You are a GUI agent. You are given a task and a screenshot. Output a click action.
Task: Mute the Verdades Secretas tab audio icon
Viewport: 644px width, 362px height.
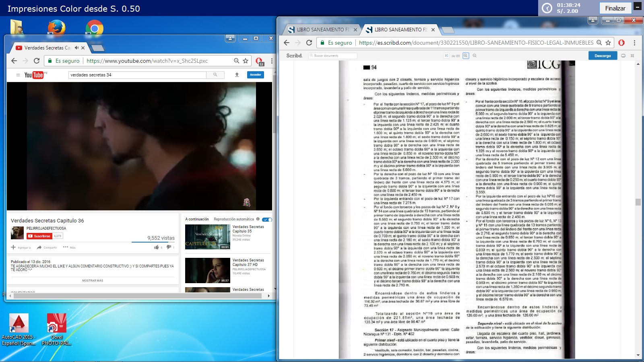(x=76, y=48)
